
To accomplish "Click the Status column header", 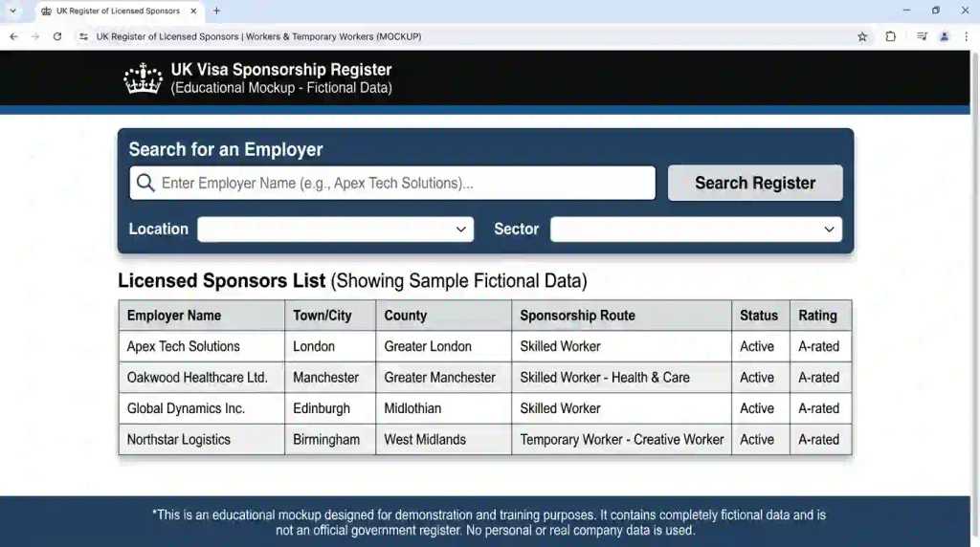I will tap(761, 316).
